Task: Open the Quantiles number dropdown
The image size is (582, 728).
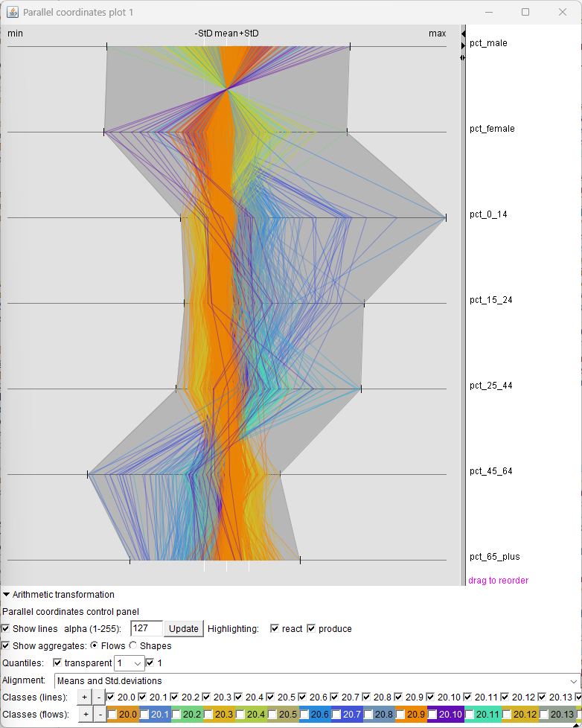Action: [129, 663]
